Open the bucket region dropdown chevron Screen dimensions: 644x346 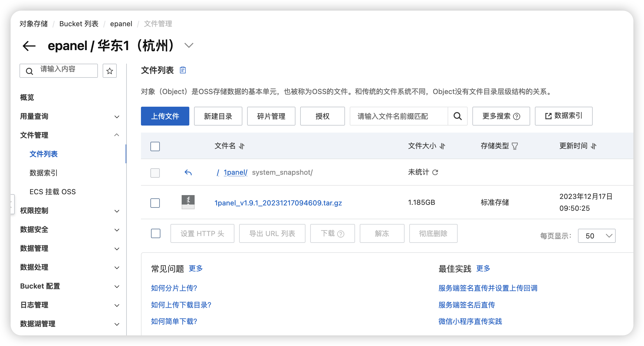pyautogui.click(x=189, y=45)
